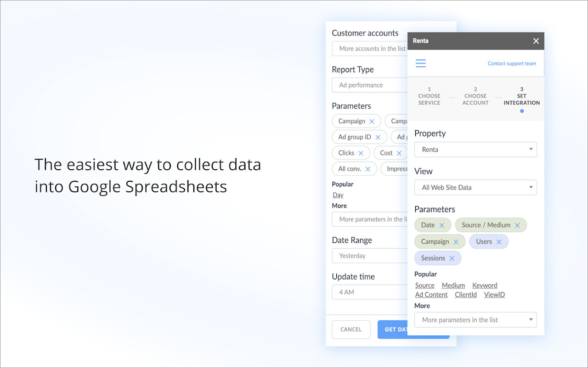Open the hamburger menu in Renta panel
Screen dimensions: 588x368
point(421,63)
